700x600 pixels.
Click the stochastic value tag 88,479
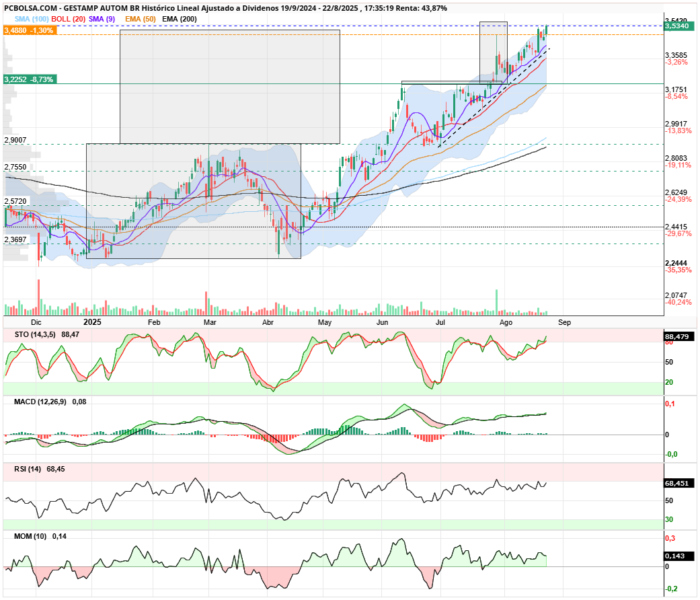pos(679,336)
